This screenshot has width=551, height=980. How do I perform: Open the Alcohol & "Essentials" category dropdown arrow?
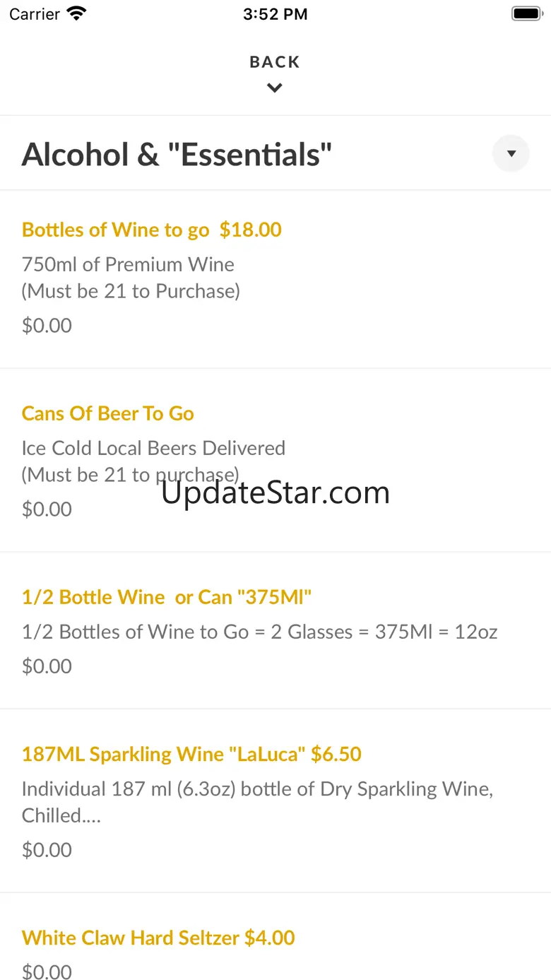point(511,153)
